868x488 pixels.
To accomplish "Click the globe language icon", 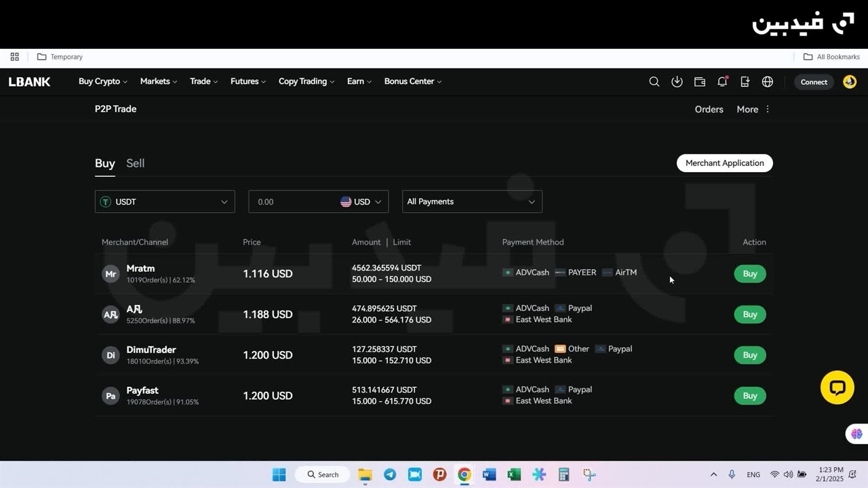I will 768,81.
